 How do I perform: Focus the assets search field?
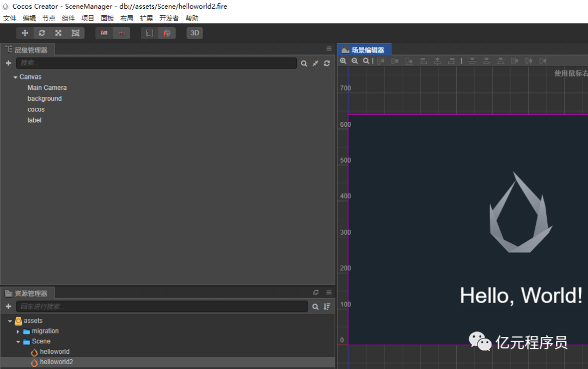pyautogui.click(x=162, y=306)
